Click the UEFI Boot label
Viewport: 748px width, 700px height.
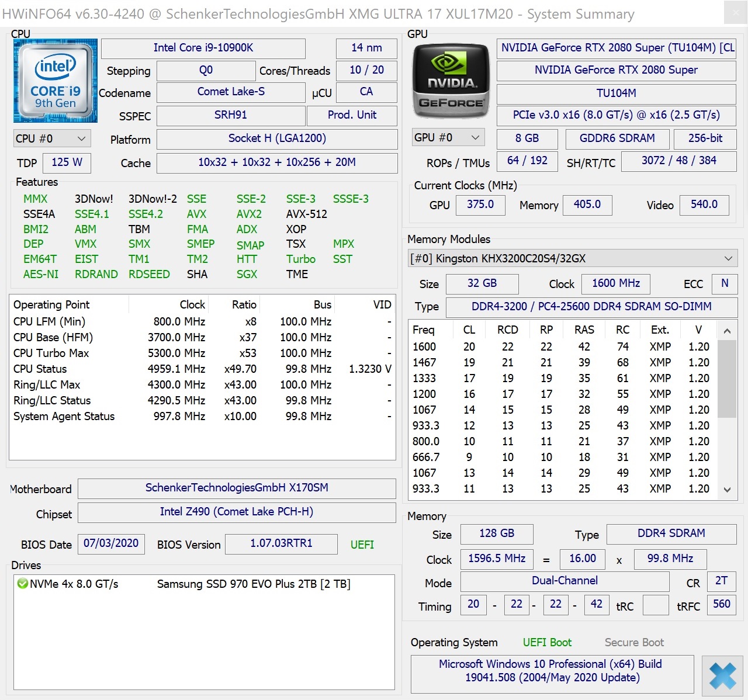click(547, 643)
